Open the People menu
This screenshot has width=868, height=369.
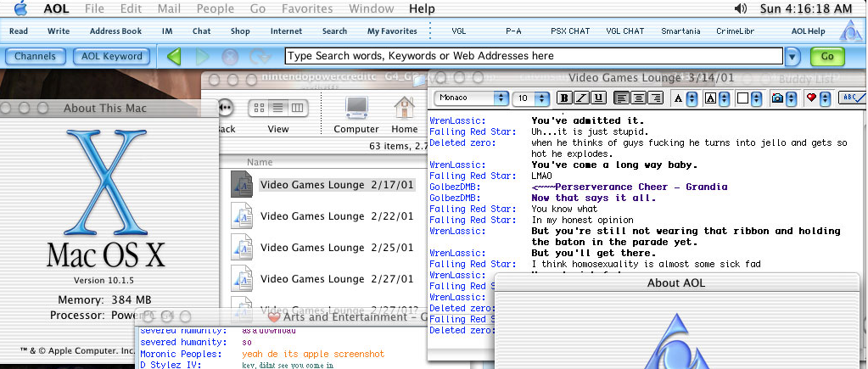tap(216, 8)
